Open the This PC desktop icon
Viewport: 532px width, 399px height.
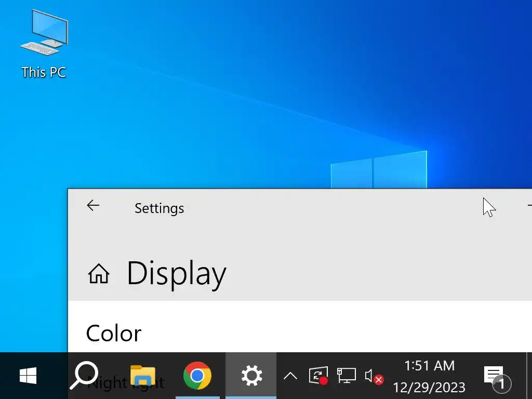(44, 44)
